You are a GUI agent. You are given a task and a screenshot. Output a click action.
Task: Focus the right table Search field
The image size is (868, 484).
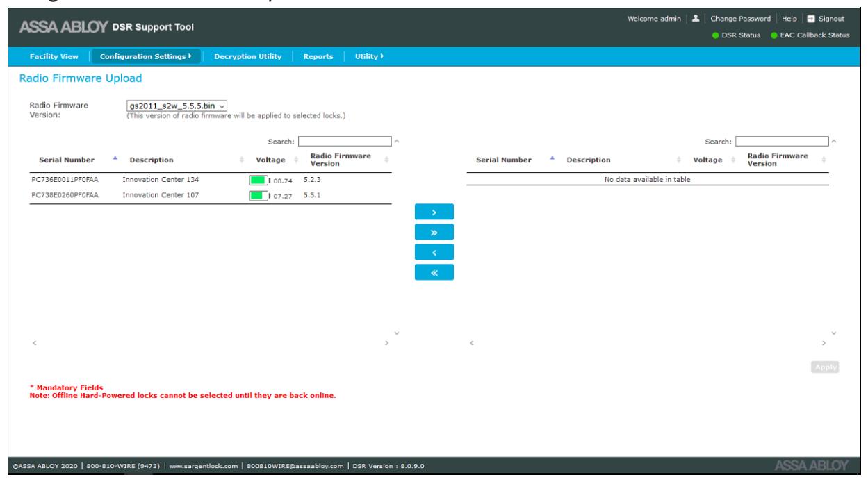(x=783, y=142)
